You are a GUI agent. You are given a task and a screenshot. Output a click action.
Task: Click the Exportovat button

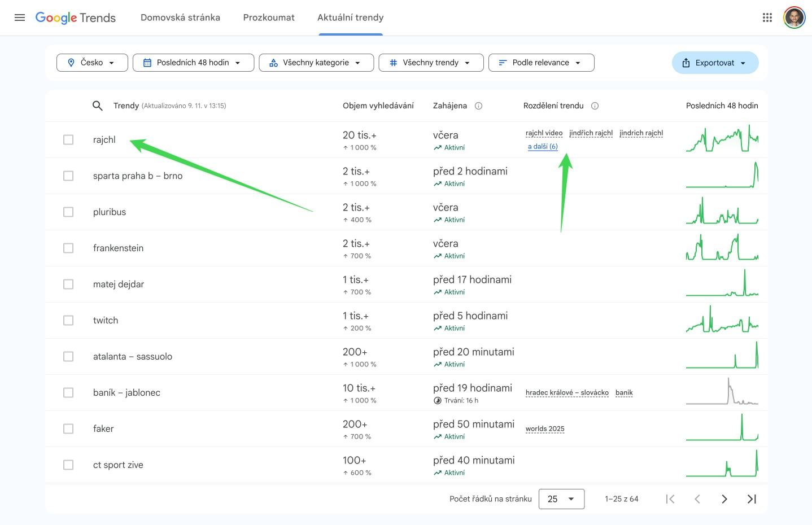[x=715, y=63]
